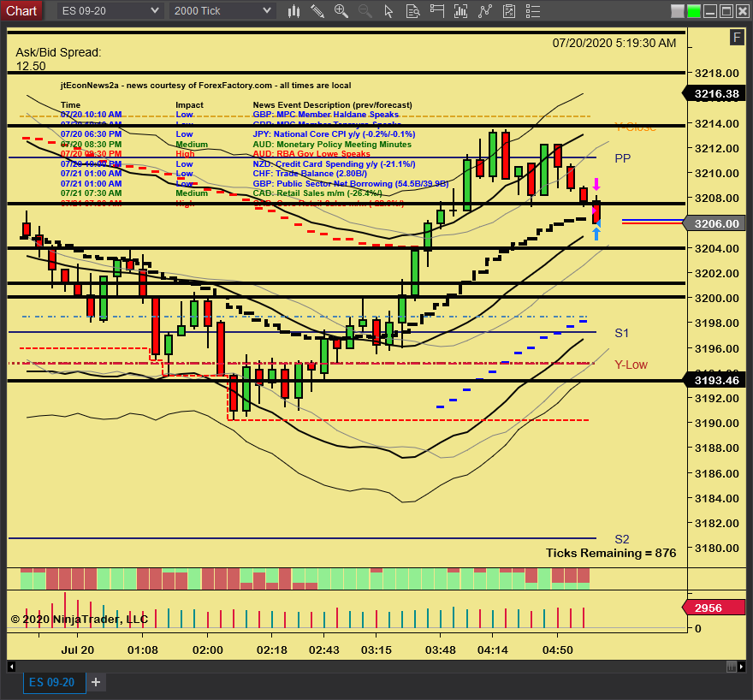Click the 3200.00 price axis label
This screenshot has height=700, width=753.
[716, 298]
